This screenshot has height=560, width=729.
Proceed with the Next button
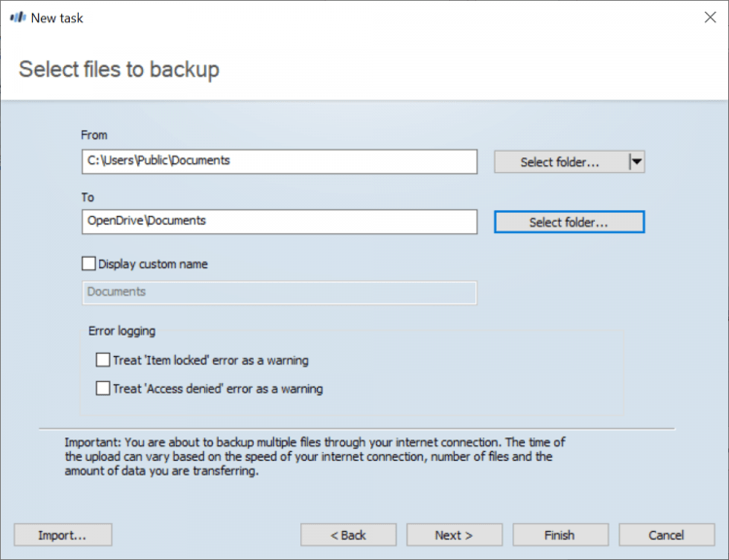coord(454,535)
